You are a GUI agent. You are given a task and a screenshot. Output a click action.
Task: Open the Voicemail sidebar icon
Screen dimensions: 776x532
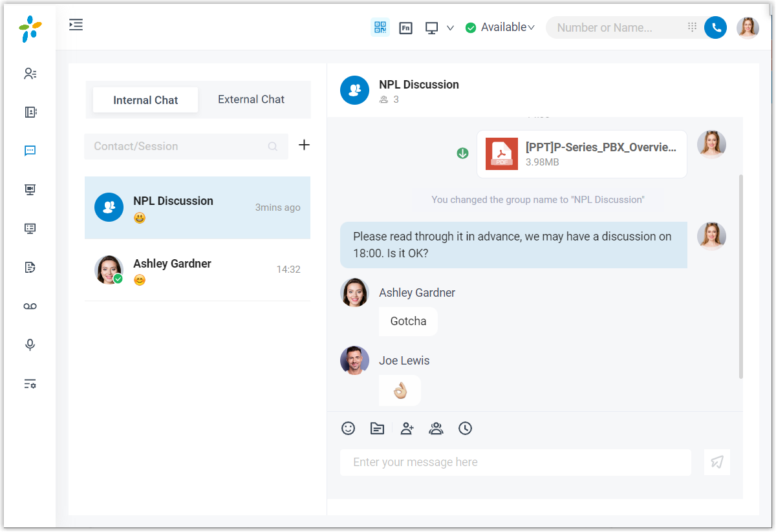[30, 306]
